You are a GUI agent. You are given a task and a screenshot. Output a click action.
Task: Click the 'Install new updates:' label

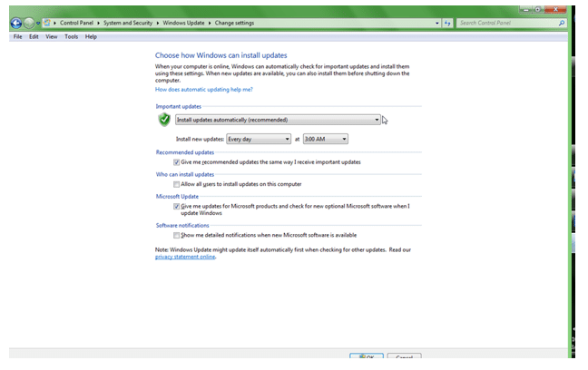point(200,139)
